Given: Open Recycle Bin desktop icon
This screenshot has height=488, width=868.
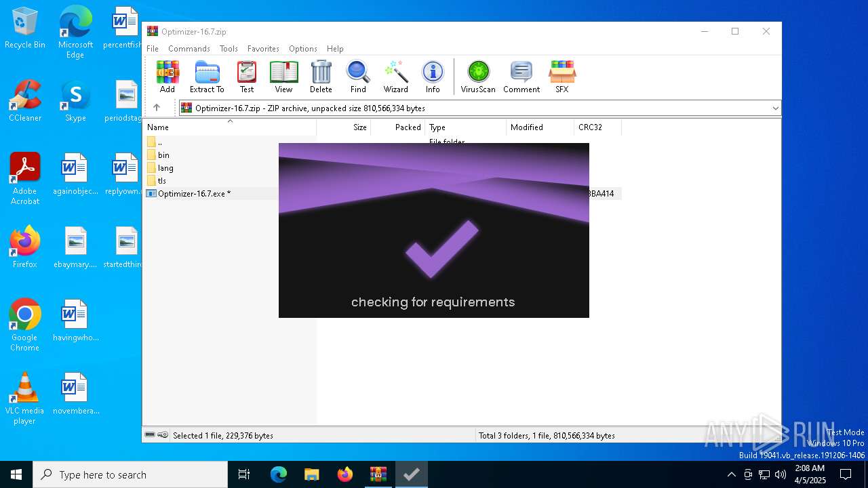Looking at the screenshot, I should [x=25, y=28].
